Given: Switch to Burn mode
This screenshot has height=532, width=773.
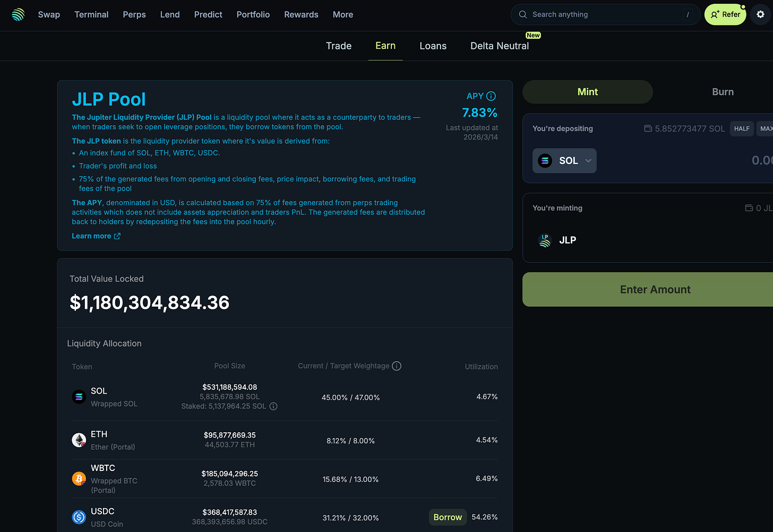Looking at the screenshot, I should pos(723,92).
